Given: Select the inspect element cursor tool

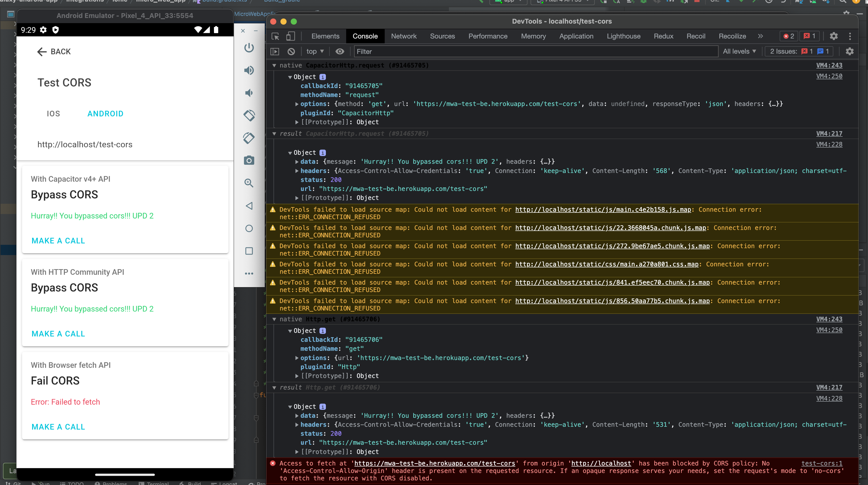Looking at the screenshot, I should point(275,36).
